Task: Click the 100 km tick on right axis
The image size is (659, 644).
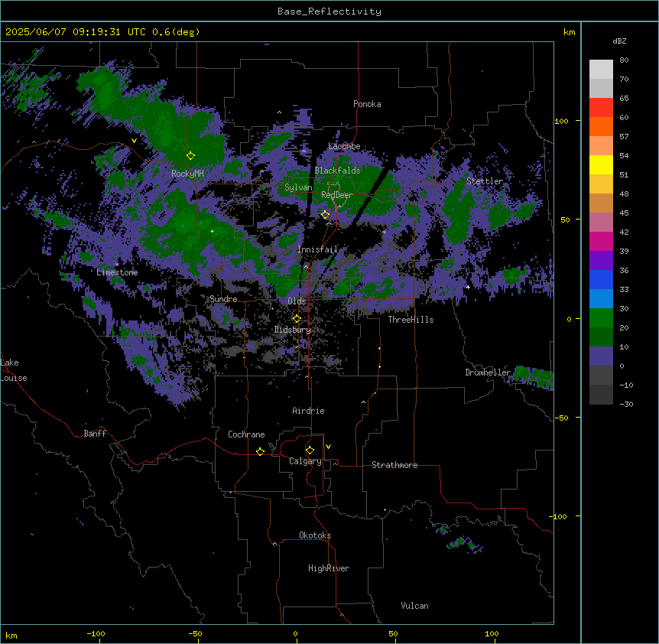Action: coord(561,121)
